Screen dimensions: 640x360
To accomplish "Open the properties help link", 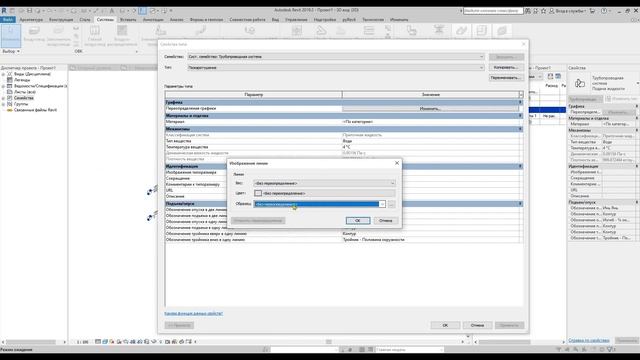I will point(193,313).
